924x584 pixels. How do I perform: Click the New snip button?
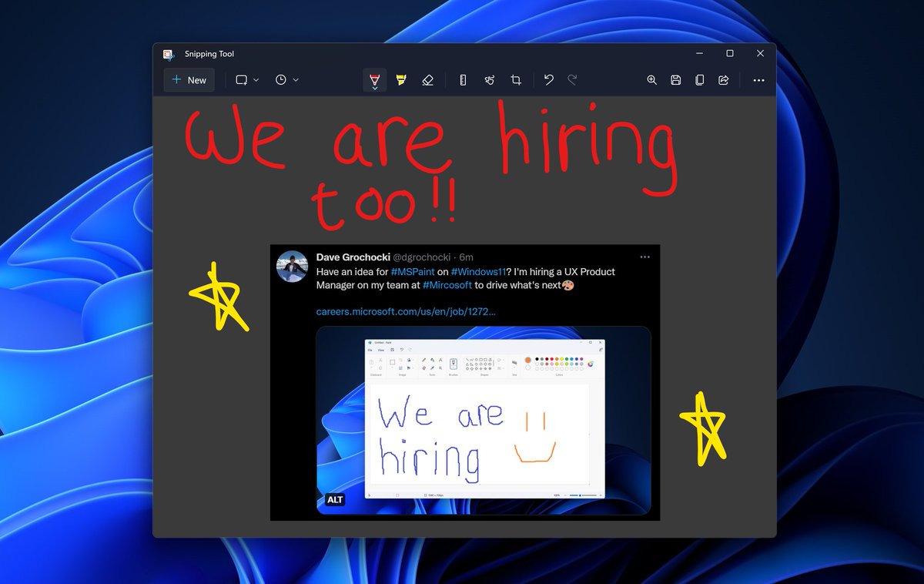[x=189, y=80]
